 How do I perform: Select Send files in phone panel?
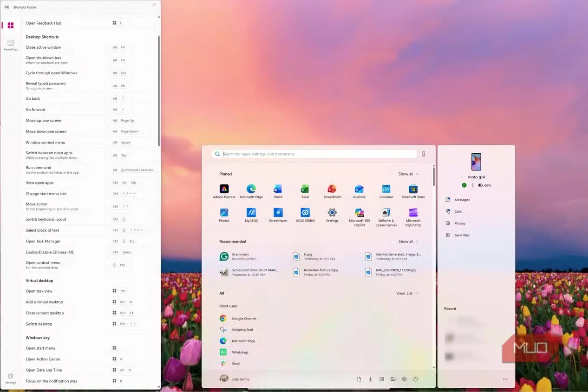pos(457,235)
